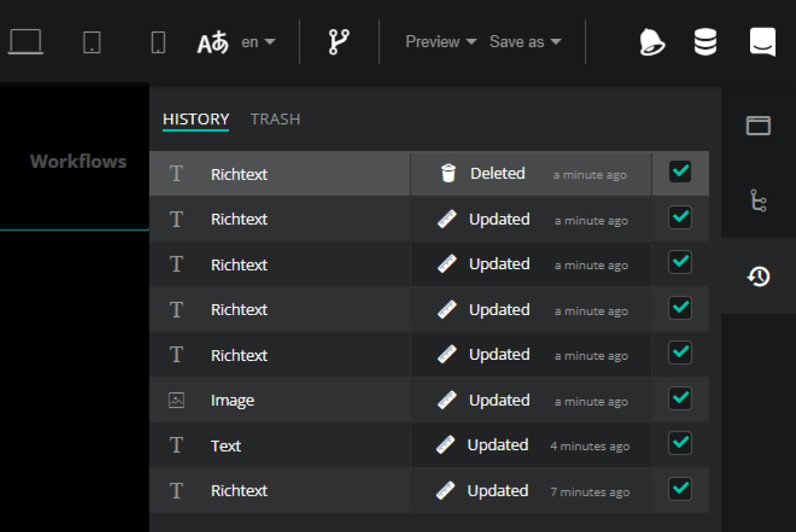Expand the Save as dropdown

tap(525, 42)
